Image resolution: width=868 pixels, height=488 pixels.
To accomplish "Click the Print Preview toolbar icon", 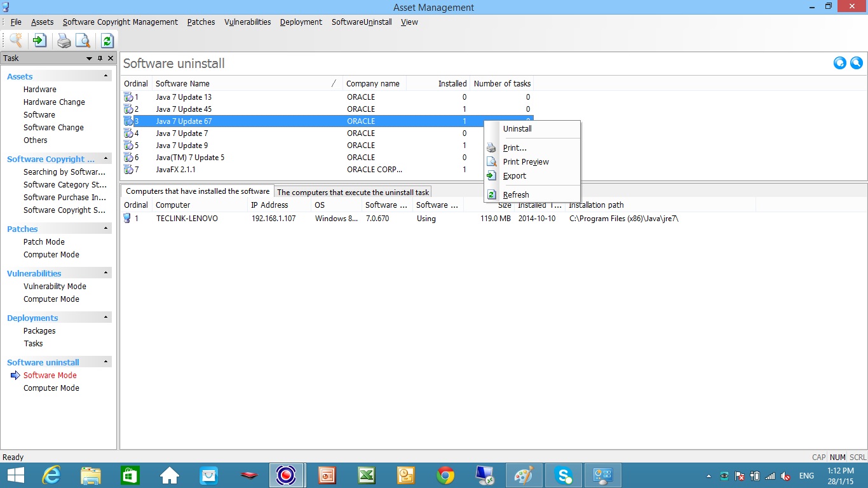I will [x=83, y=41].
